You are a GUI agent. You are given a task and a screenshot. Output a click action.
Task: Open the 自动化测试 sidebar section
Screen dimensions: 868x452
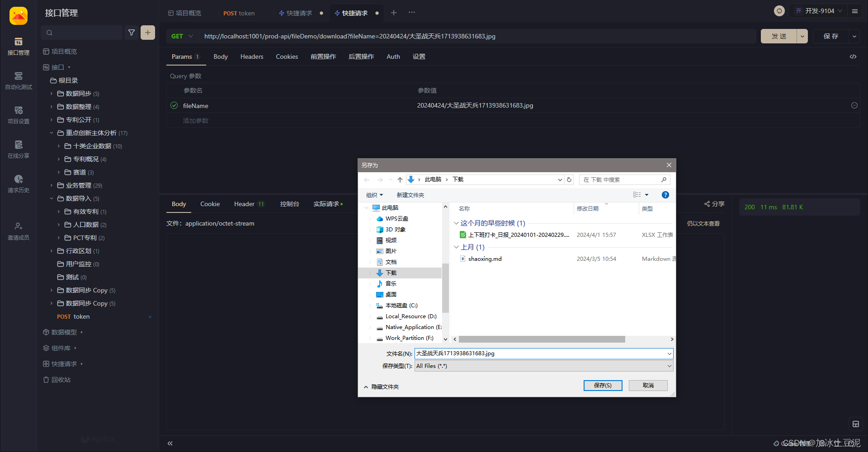coord(19,81)
